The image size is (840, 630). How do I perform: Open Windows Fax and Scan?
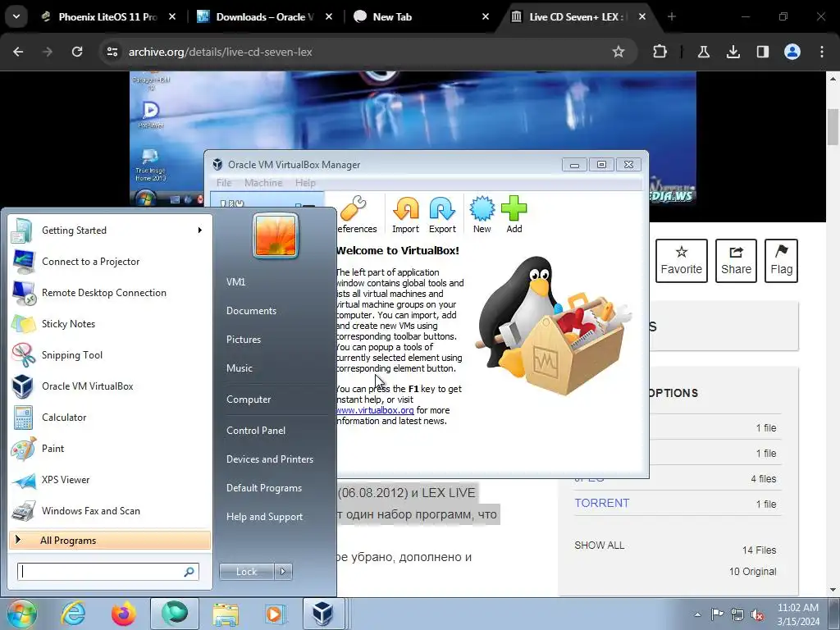pos(90,511)
